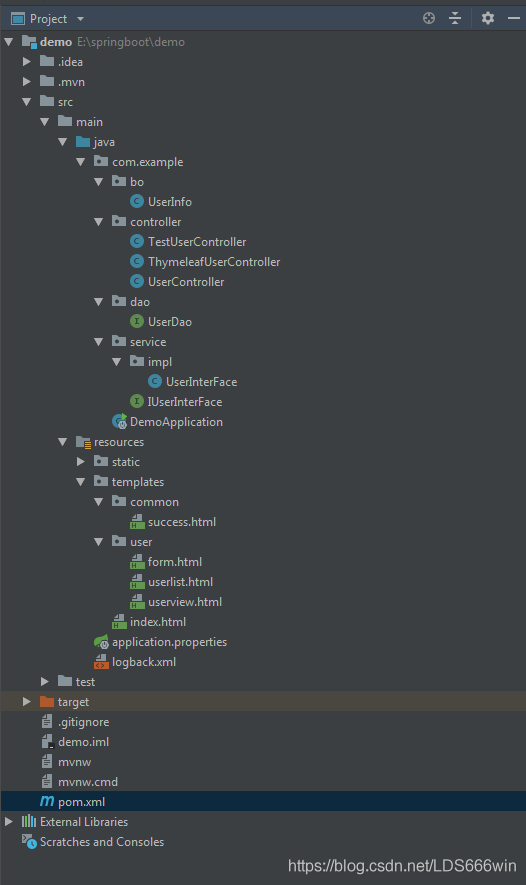Select the mvnw.cmd file
Image resolution: width=526 pixels, height=885 pixels.
(x=87, y=782)
